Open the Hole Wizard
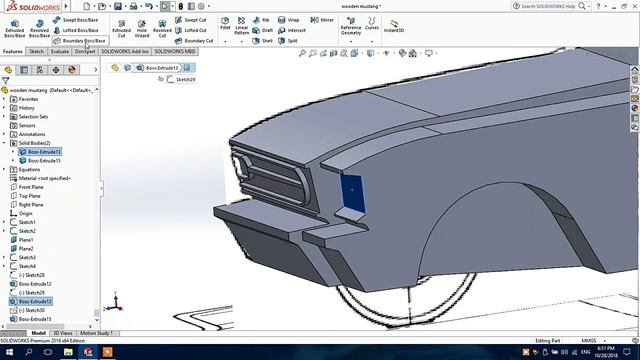The height and width of the screenshot is (360, 640). 142,29
